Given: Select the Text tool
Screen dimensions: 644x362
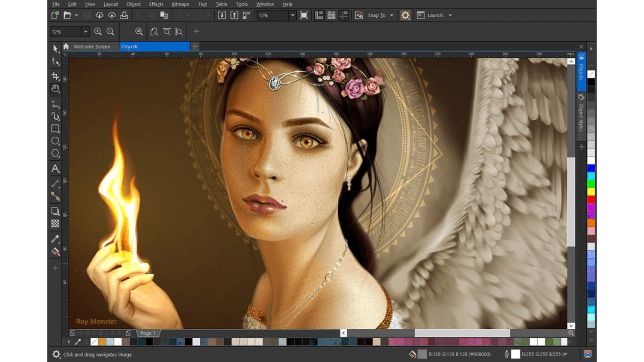Looking at the screenshot, I should pyautogui.click(x=55, y=169).
